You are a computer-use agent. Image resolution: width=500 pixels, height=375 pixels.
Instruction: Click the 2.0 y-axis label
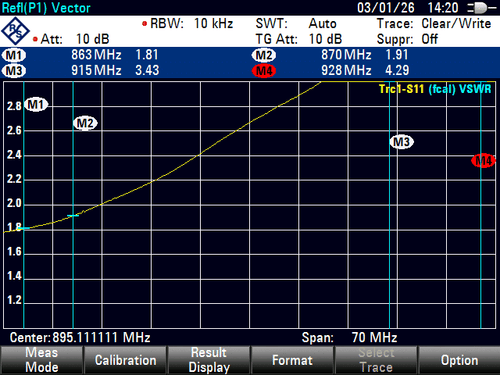pos(14,203)
